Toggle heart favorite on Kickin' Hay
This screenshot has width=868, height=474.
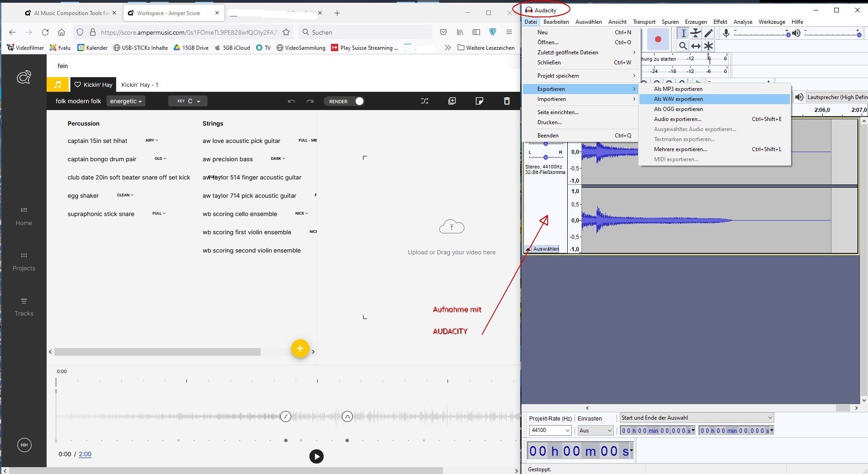coord(78,84)
